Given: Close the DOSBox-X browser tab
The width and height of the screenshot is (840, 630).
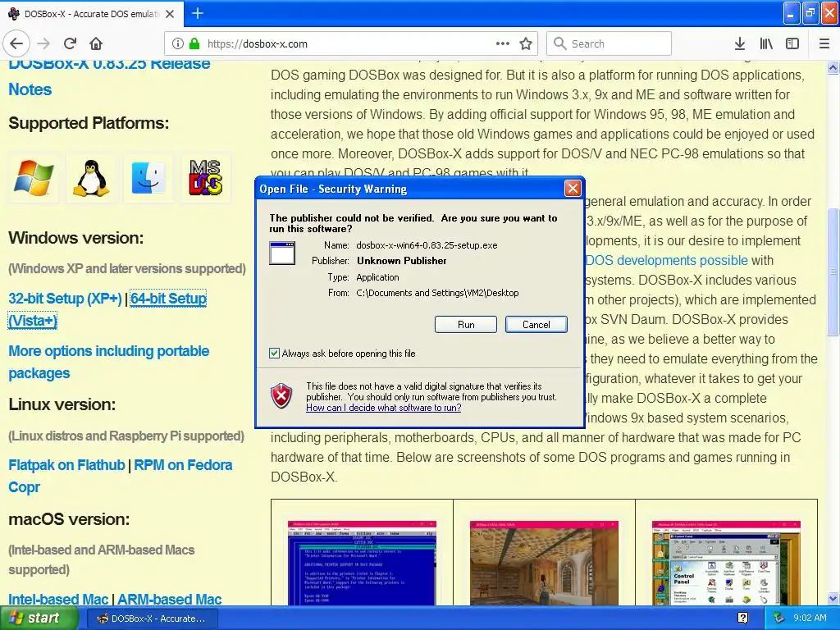Looking at the screenshot, I should (x=170, y=14).
